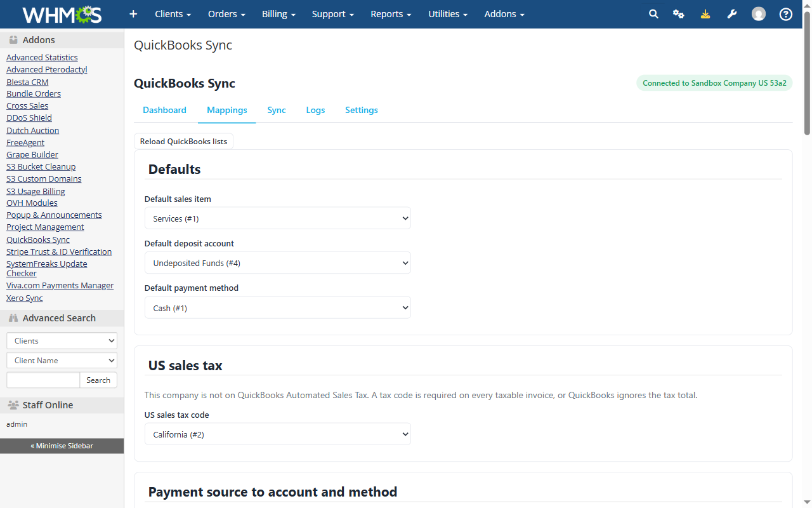
Task: Click Minimise Sidebar bar
Action: point(62,446)
